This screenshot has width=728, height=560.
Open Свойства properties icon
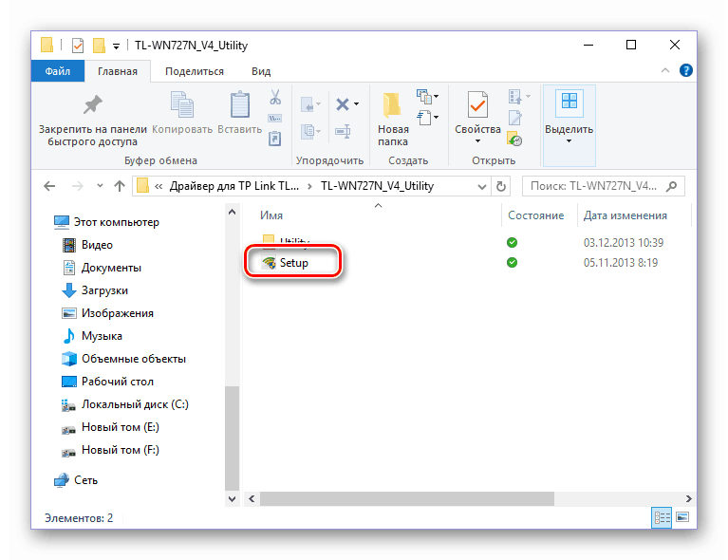click(x=477, y=105)
